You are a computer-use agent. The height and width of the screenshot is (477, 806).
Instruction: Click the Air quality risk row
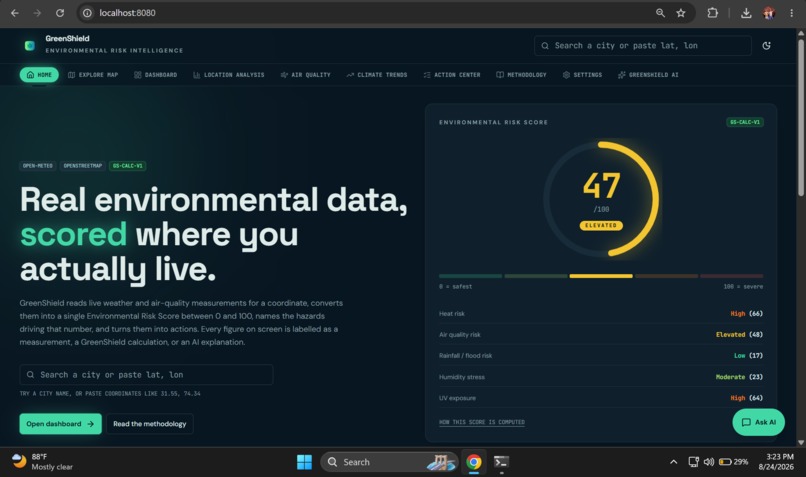(x=601, y=335)
